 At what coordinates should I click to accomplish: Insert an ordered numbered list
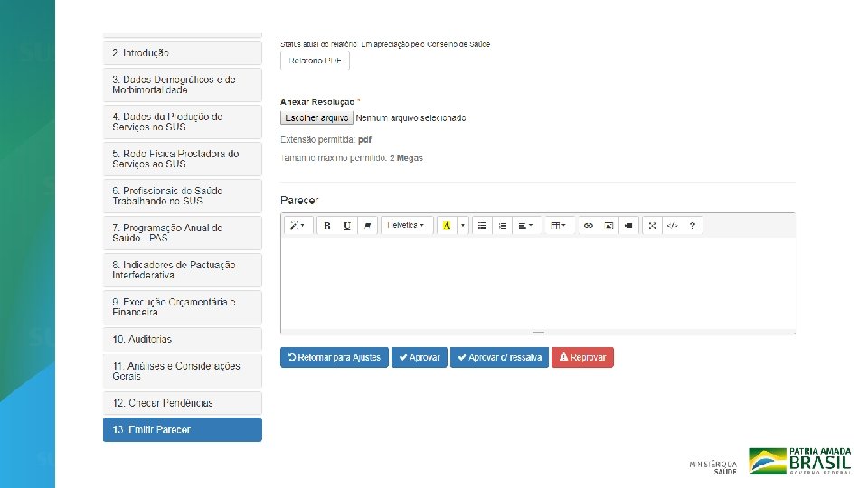tap(502, 225)
